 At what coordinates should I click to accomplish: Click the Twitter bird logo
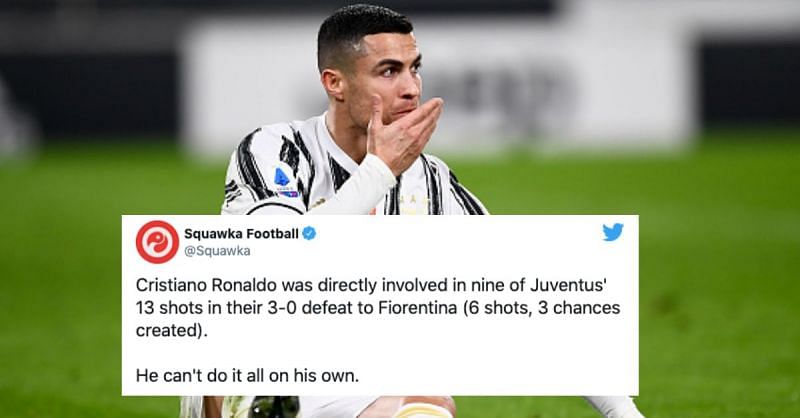click(x=613, y=232)
